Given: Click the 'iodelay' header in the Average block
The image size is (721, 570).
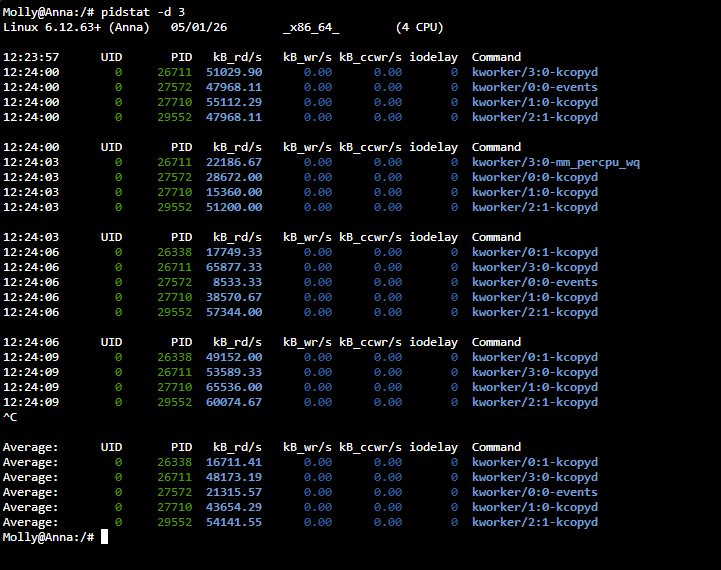Looking at the screenshot, I should (433, 448).
